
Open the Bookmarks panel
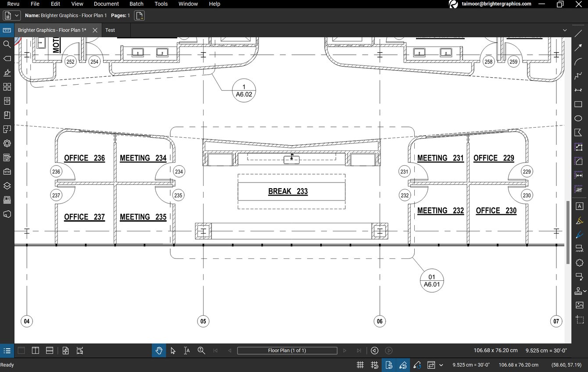[x=7, y=115]
